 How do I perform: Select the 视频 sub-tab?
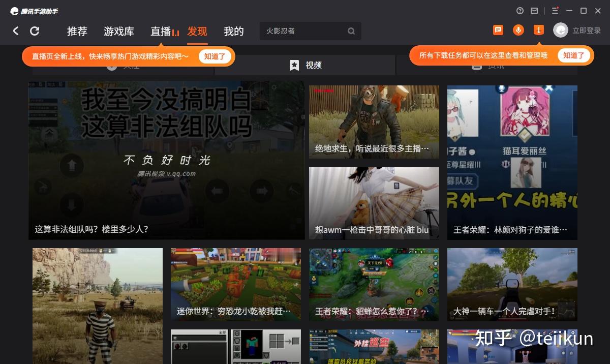point(305,65)
